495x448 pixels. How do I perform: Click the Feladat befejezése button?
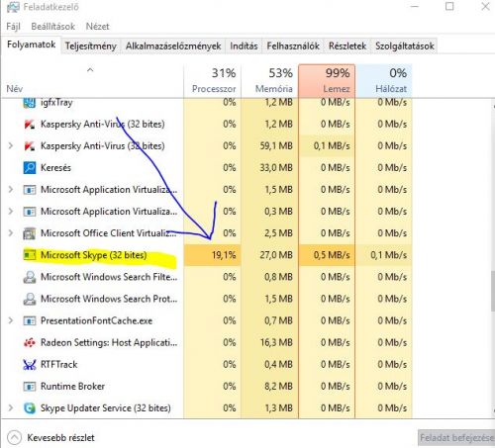[456, 438]
